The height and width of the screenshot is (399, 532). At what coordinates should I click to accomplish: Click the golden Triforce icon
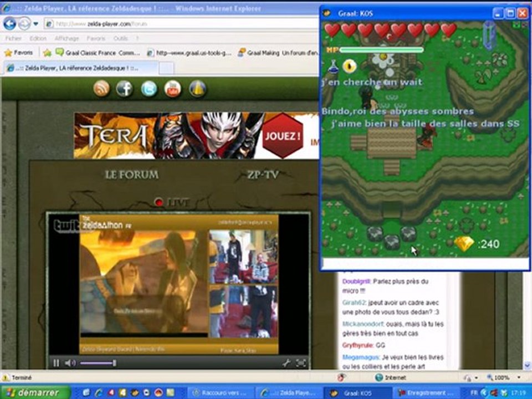(x=197, y=89)
